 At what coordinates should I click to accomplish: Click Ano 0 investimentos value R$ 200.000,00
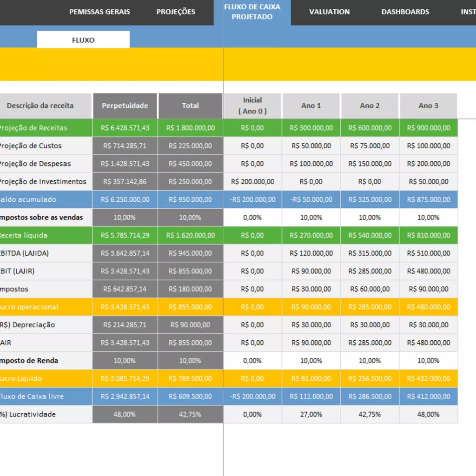pyautogui.click(x=252, y=182)
